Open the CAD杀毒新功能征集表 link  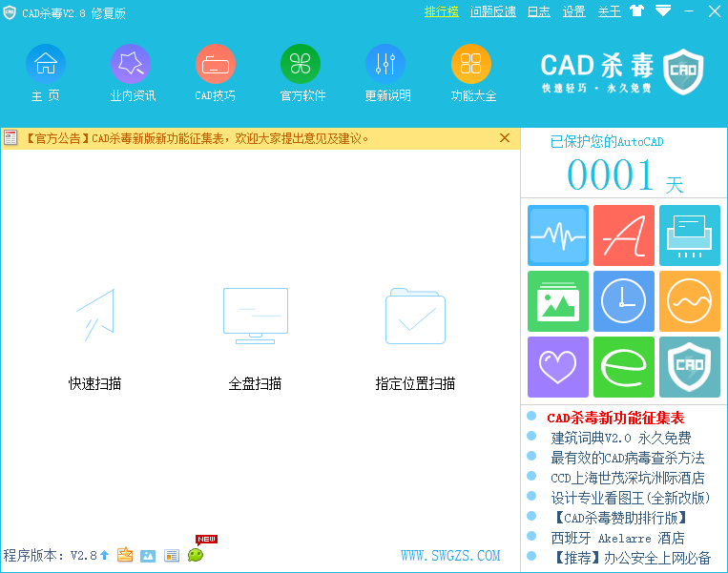pyautogui.click(x=615, y=418)
